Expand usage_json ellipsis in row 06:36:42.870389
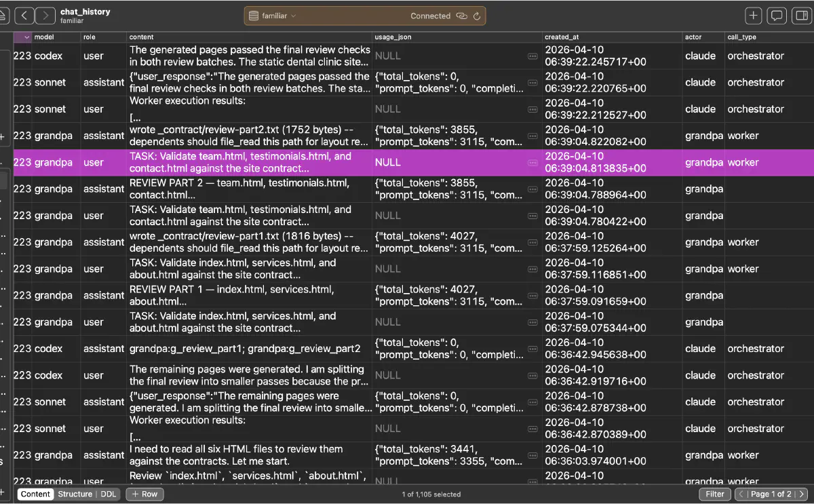814x504 pixels. click(x=533, y=428)
